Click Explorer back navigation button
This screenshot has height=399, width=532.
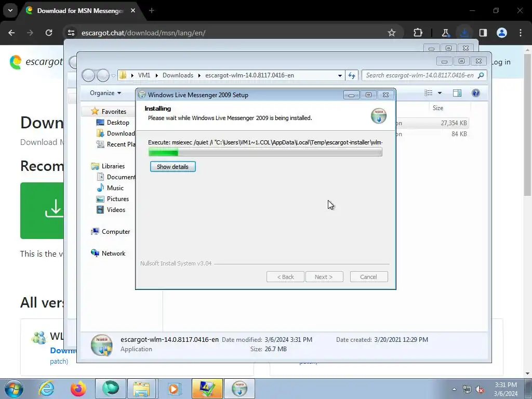tap(88, 75)
